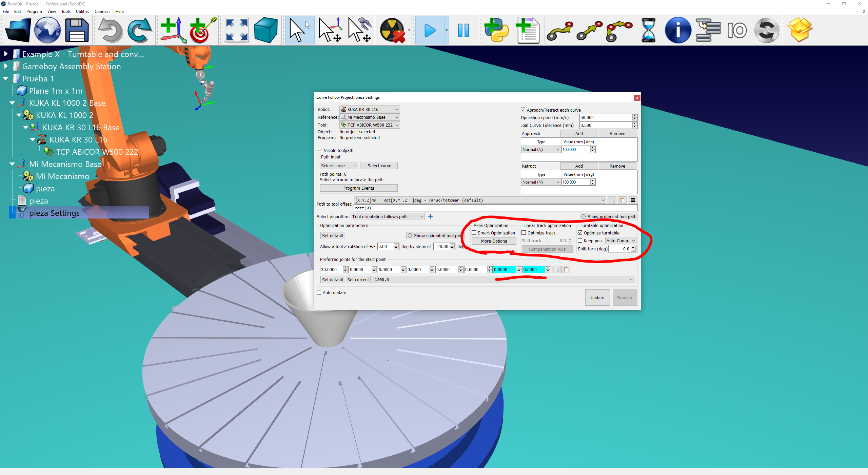Open the Program menu
The height and width of the screenshot is (475, 868).
tap(34, 11)
